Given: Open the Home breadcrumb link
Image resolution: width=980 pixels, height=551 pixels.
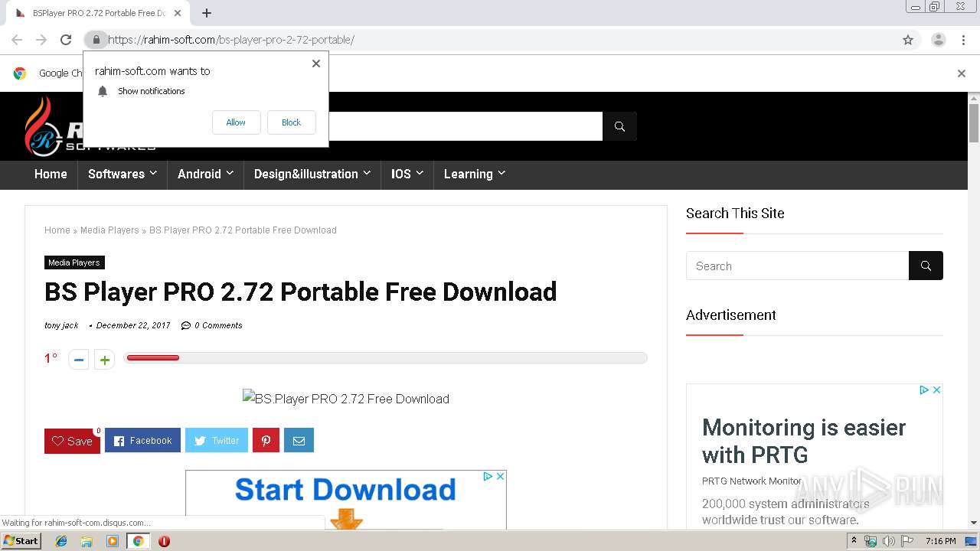Looking at the screenshot, I should 57,230.
